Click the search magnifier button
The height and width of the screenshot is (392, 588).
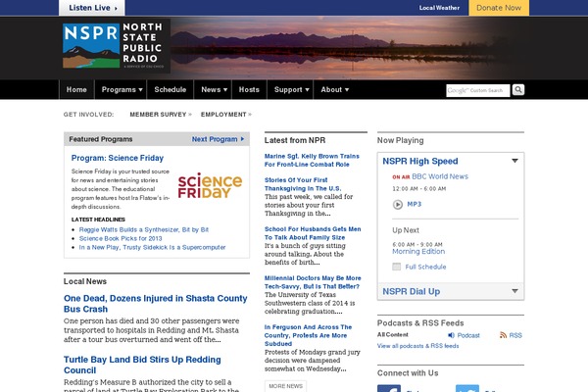[518, 89]
